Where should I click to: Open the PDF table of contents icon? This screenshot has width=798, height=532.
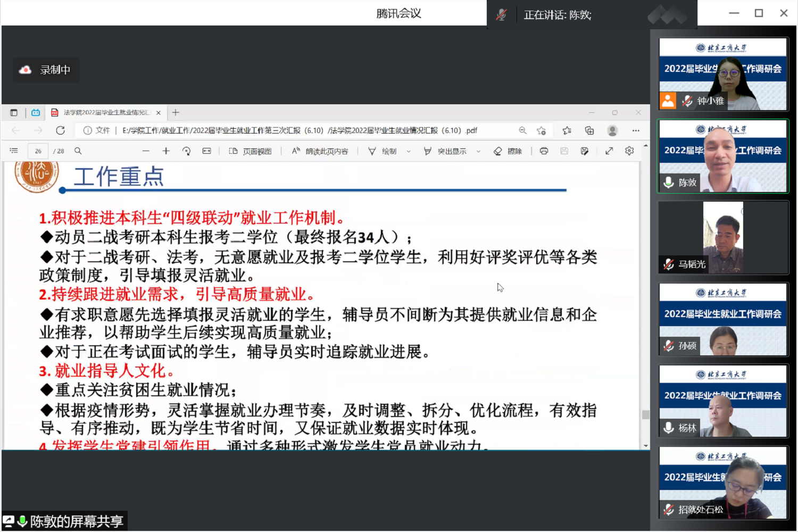coord(14,151)
